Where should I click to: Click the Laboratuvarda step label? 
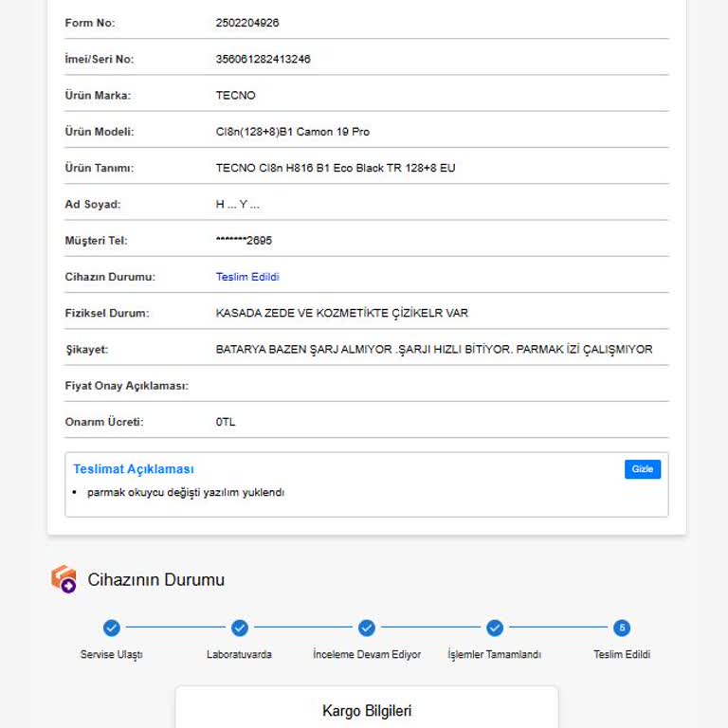(239, 654)
